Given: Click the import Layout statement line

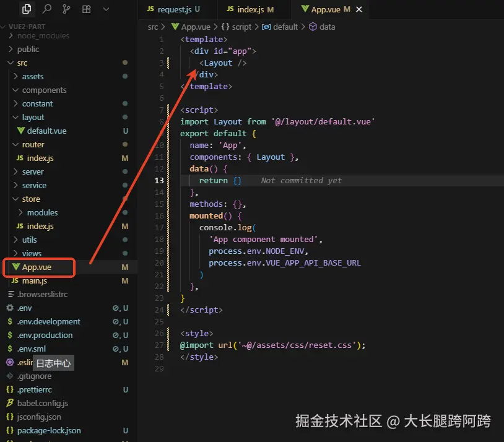Looking at the screenshot, I should coord(277,122).
